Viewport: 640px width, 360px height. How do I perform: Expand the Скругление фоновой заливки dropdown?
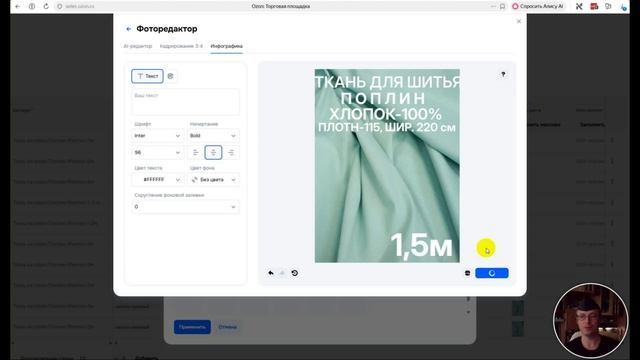click(185, 207)
